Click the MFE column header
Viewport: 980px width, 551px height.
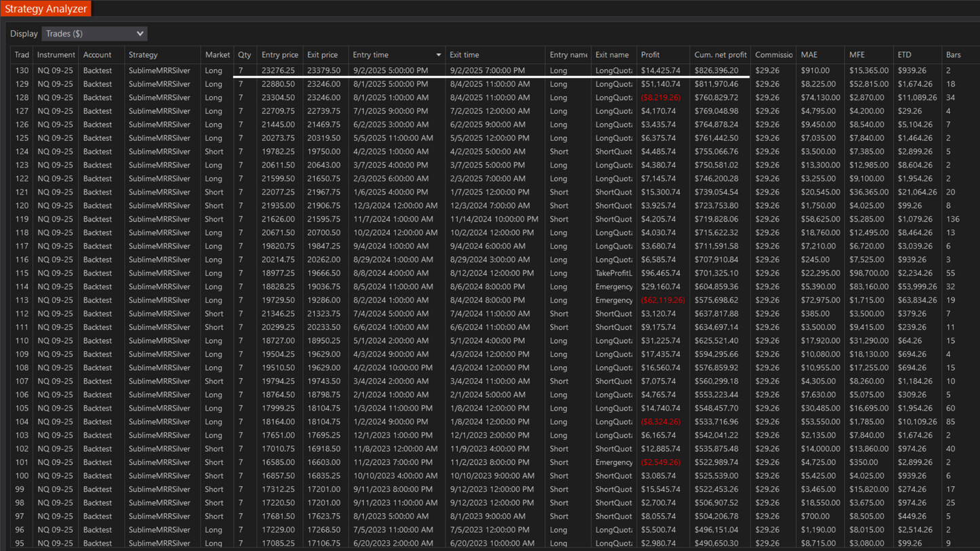point(857,55)
